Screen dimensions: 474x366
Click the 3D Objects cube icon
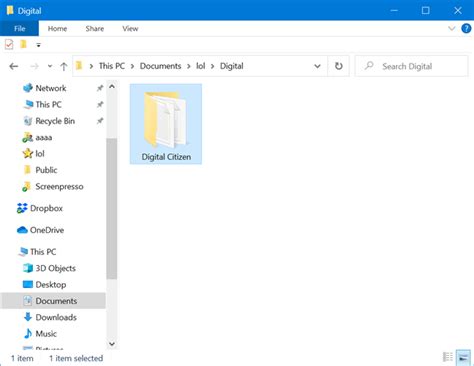(28, 268)
